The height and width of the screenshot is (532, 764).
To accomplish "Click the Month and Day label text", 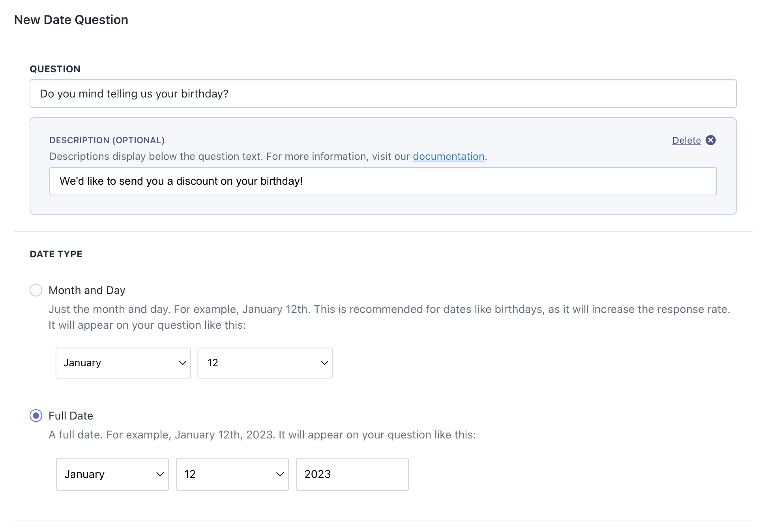I will [x=87, y=290].
